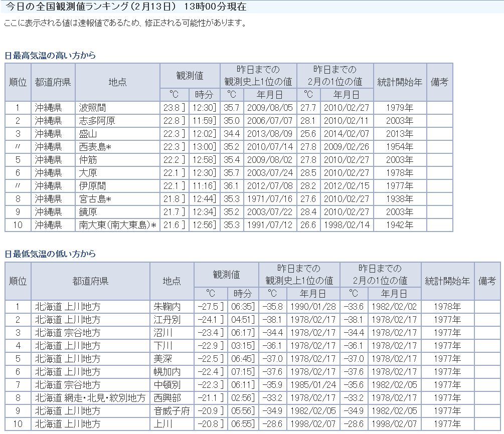504x434 pixels.
Task: Click the 23.8 temperature value
Action: click(x=172, y=108)
